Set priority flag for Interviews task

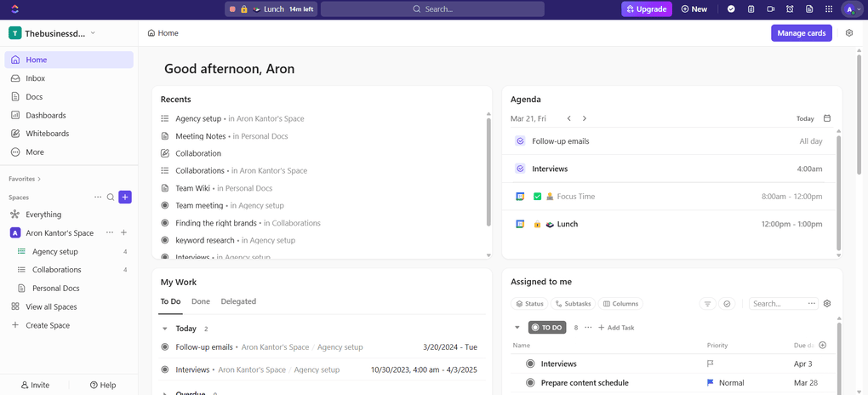tap(711, 364)
